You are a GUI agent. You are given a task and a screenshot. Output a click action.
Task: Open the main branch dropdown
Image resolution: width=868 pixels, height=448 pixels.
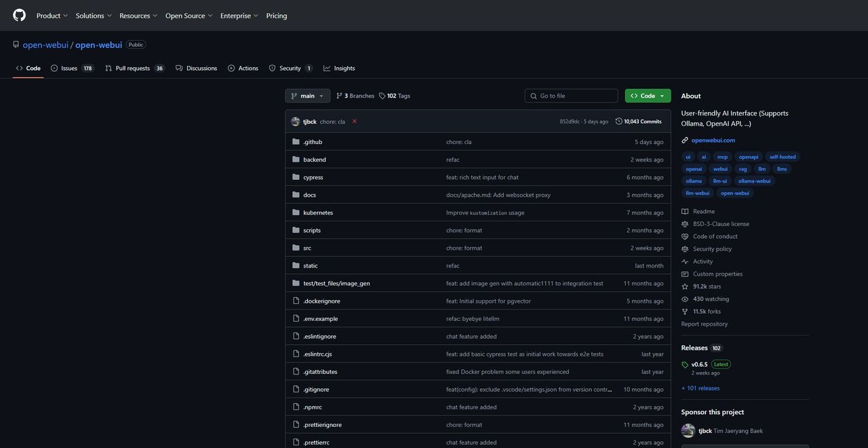307,96
